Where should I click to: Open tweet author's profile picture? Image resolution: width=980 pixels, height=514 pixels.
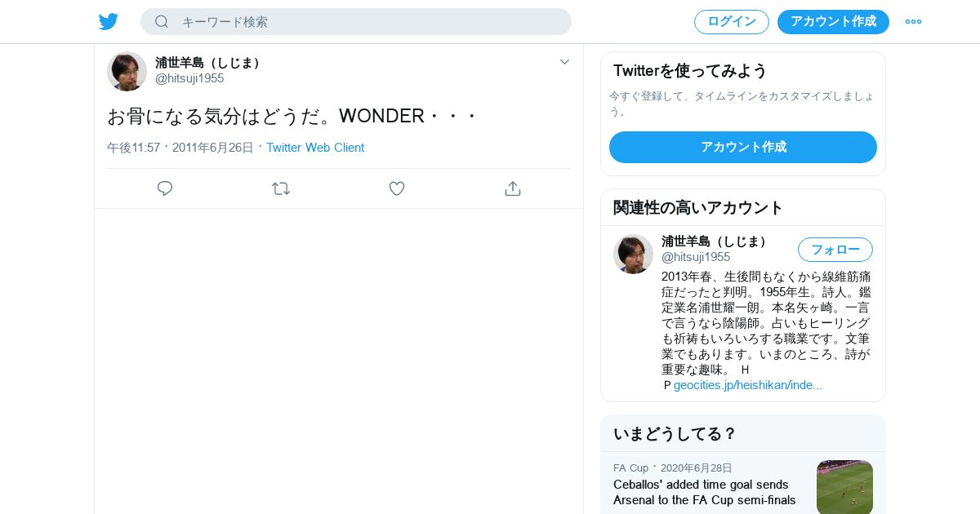click(127, 71)
